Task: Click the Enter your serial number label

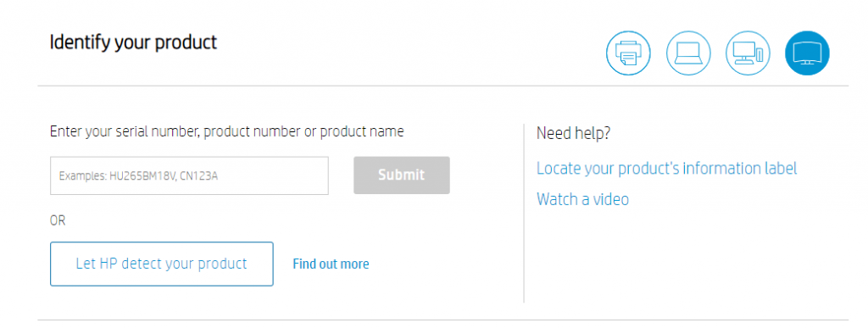Action: pyautogui.click(x=227, y=131)
